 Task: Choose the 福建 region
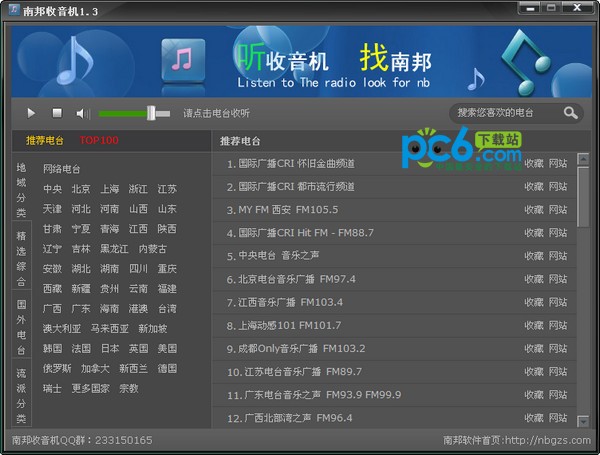(x=167, y=289)
